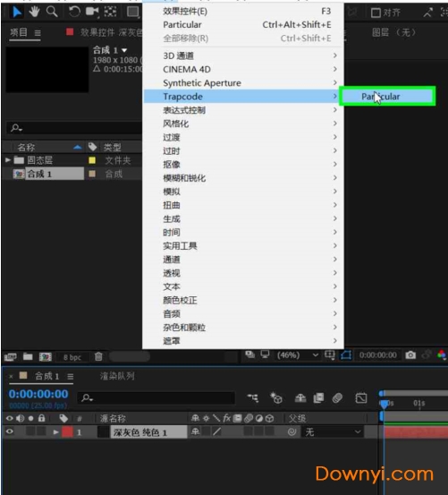Click the 8 bpc color depth button
This screenshot has width=448, height=495.
72,357
